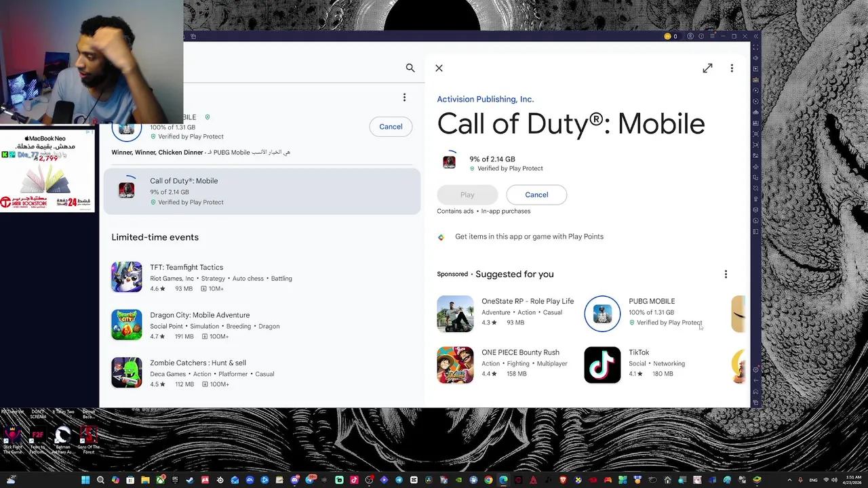Open Zombie Catchers app icon
The height and width of the screenshot is (488, 868).
tap(127, 373)
